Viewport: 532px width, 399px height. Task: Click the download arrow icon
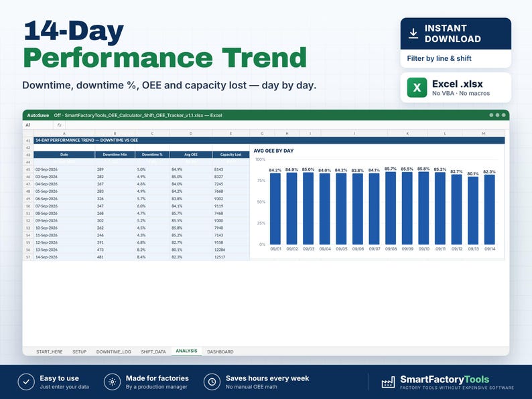coord(413,33)
